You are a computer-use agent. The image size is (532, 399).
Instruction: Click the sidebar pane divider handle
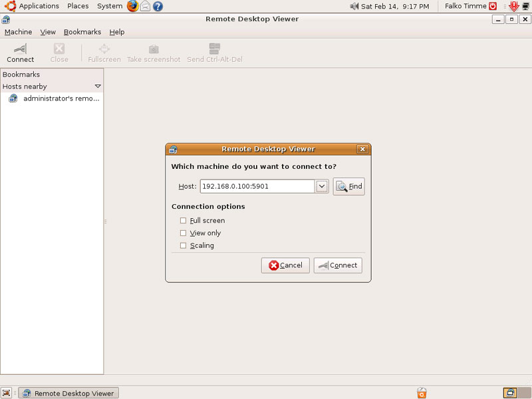[x=105, y=221]
